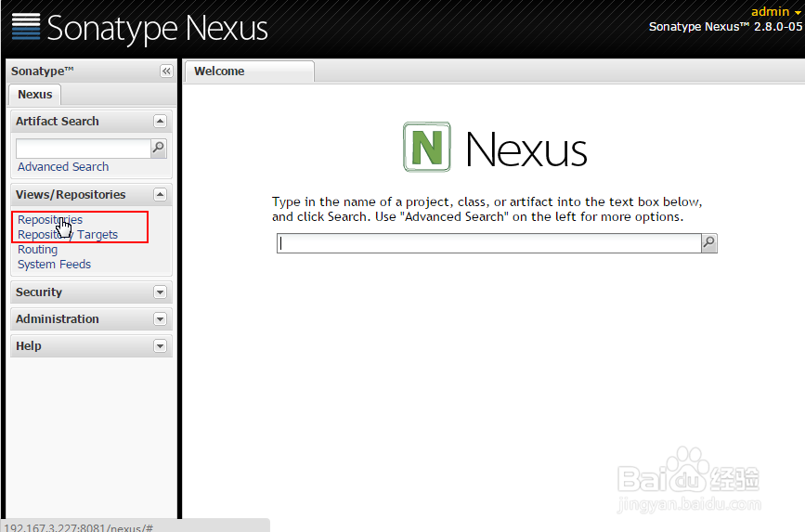Focus the Artifact Search input field
805x532 pixels.
coord(84,149)
